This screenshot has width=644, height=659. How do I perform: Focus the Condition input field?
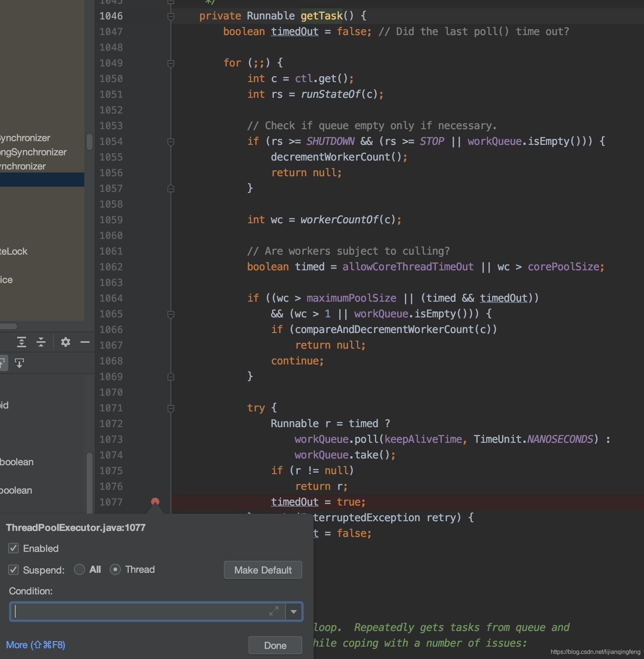[x=147, y=611]
